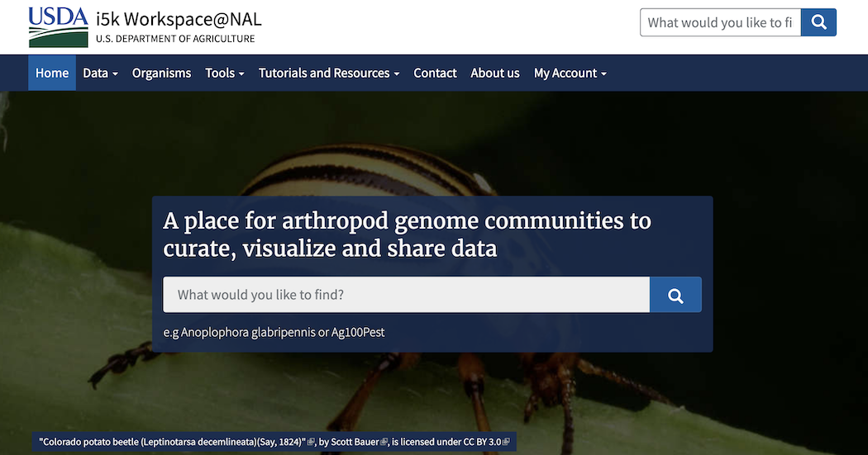Image resolution: width=868 pixels, height=455 pixels.
Task: Click the magnifier button in the hero search box
Action: coord(675,295)
